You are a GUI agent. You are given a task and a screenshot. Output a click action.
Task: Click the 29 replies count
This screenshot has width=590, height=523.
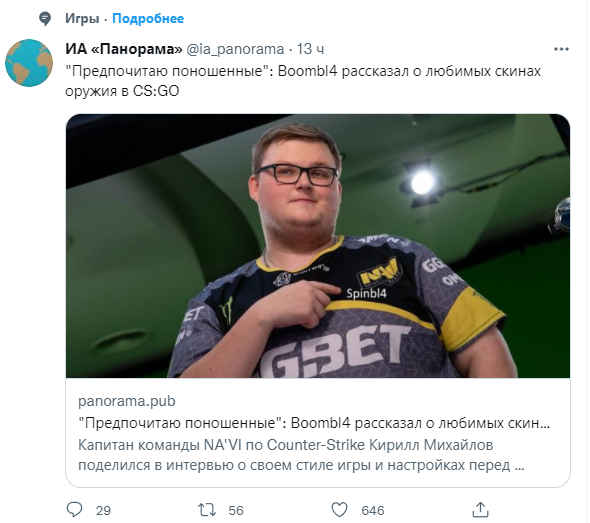coord(103,511)
